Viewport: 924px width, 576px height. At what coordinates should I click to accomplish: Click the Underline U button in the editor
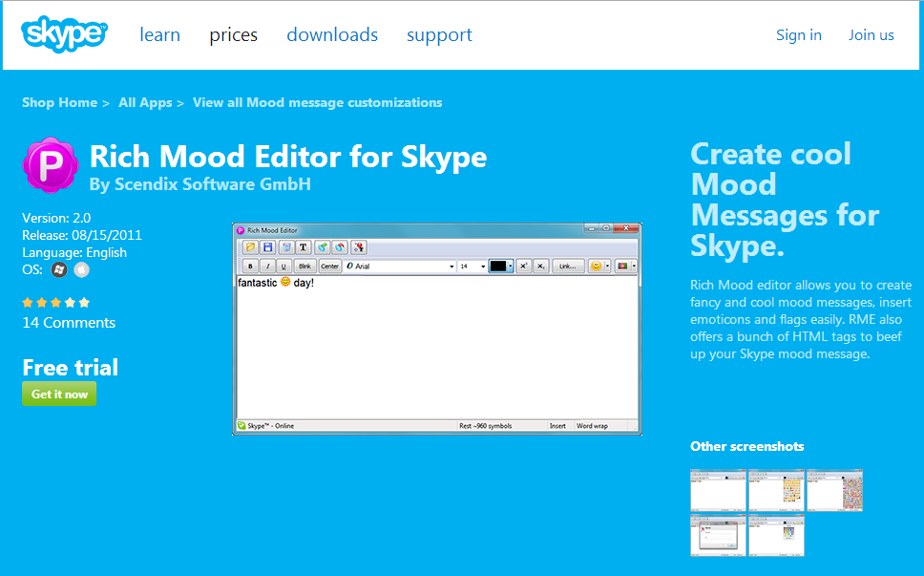[x=284, y=267]
